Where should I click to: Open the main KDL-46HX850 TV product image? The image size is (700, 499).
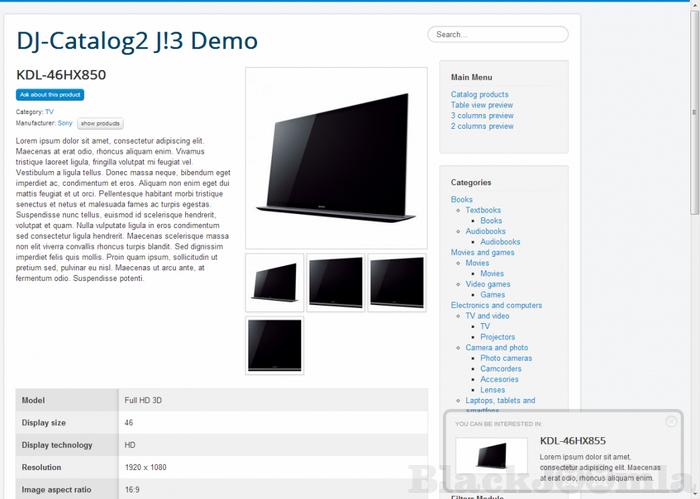point(336,157)
